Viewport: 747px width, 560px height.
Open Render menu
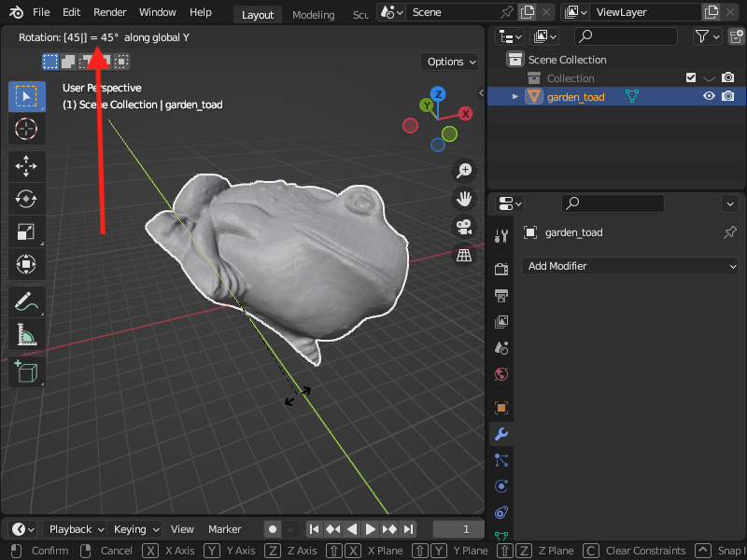click(x=109, y=12)
